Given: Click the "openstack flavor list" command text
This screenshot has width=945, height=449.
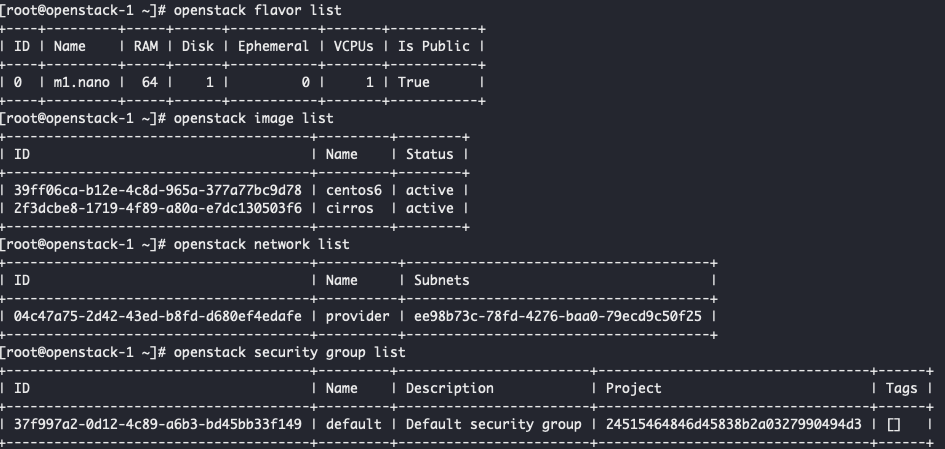Looking at the screenshot, I should pyautogui.click(x=257, y=10).
